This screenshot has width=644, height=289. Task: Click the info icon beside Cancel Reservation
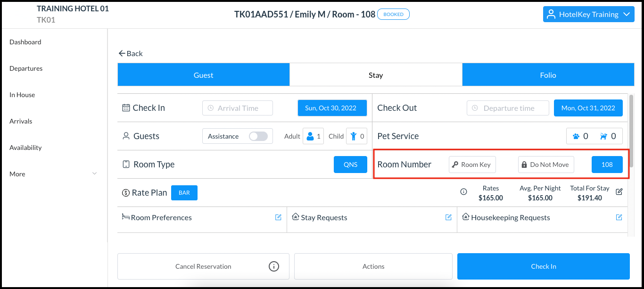tap(274, 266)
